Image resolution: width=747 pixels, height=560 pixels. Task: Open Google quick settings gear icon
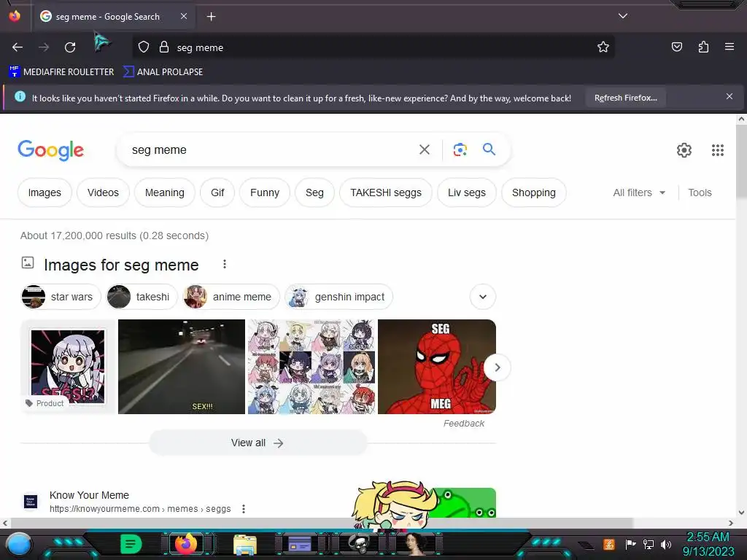point(684,150)
